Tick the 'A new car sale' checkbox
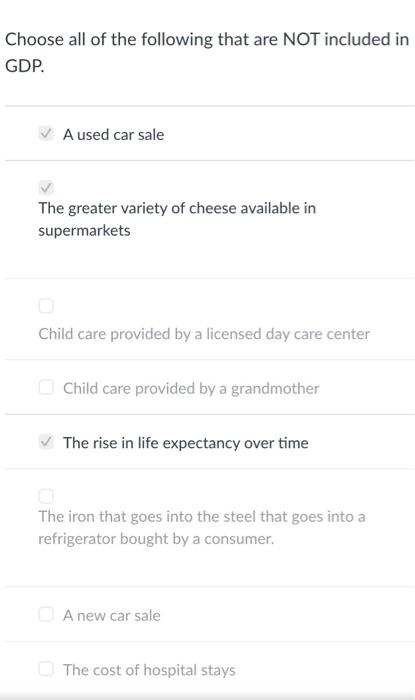Image resolution: width=415 pixels, height=700 pixels. [x=46, y=614]
